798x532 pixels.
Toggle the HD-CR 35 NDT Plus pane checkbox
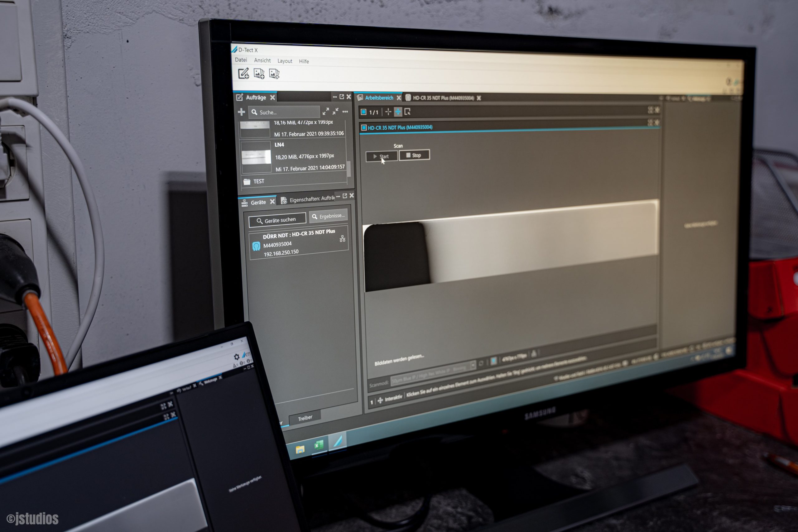point(364,127)
